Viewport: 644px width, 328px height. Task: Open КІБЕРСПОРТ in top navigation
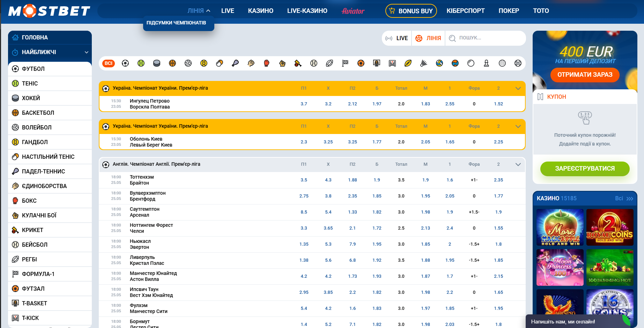tap(466, 11)
